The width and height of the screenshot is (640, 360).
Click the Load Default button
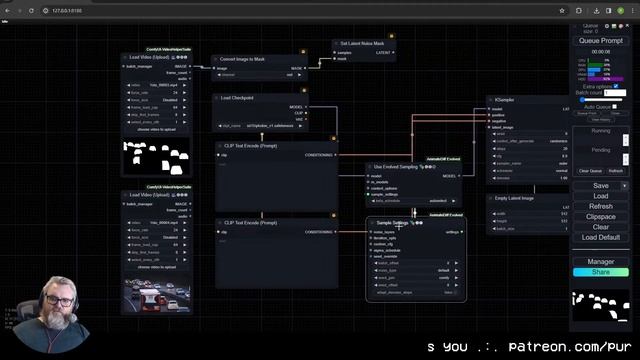point(601,238)
